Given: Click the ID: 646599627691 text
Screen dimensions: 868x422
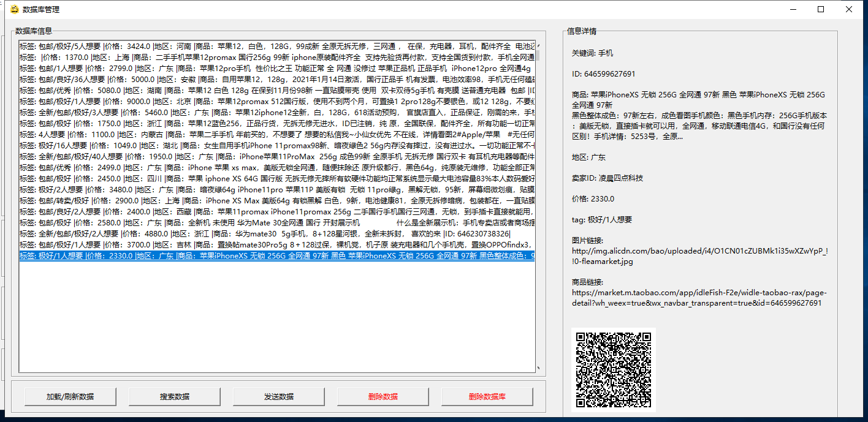Looking at the screenshot, I should coord(603,74).
